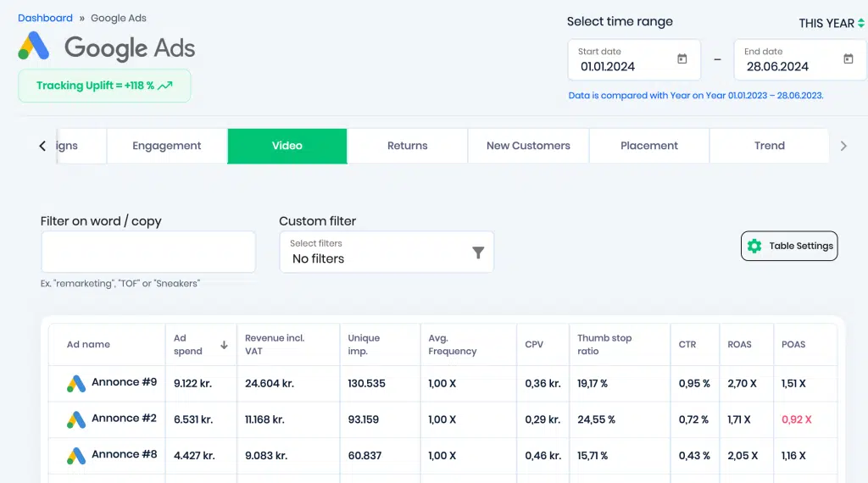The height and width of the screenshot is (483, 868).
Task: Focus the Filter on word / copy field
Action: [x=148, y=252]
